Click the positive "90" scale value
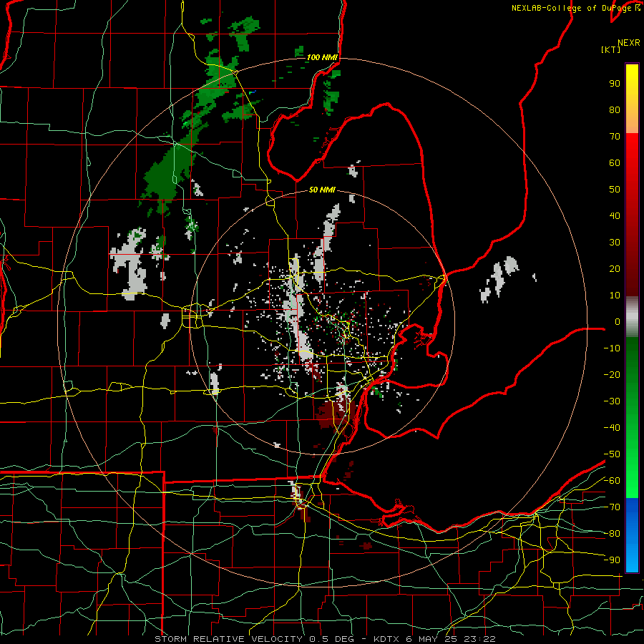 (x=615, y=84)
